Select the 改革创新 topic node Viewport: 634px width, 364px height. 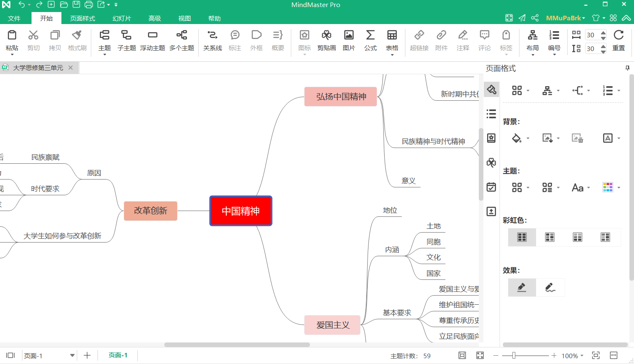[151, 211]
